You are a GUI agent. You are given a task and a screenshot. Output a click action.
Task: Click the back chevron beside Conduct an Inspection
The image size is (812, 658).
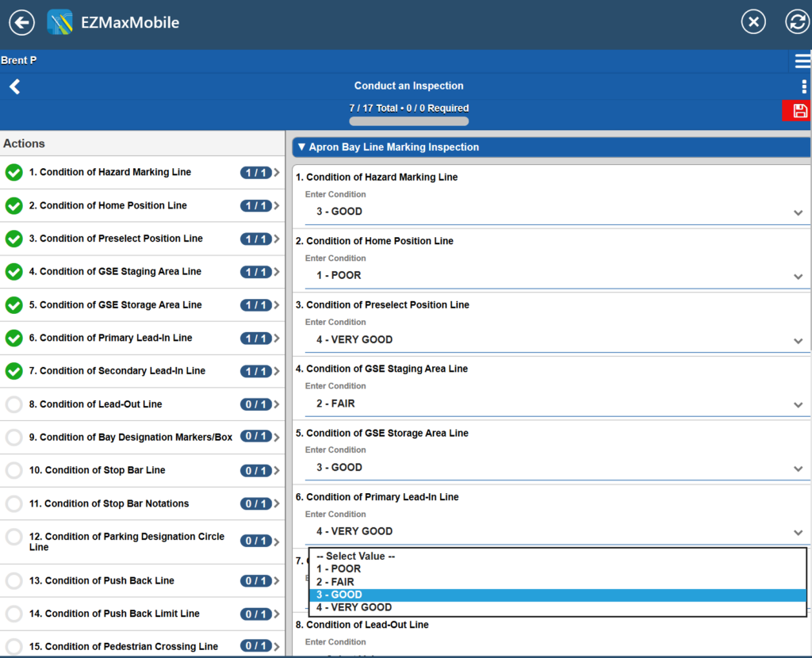point(14,86)
